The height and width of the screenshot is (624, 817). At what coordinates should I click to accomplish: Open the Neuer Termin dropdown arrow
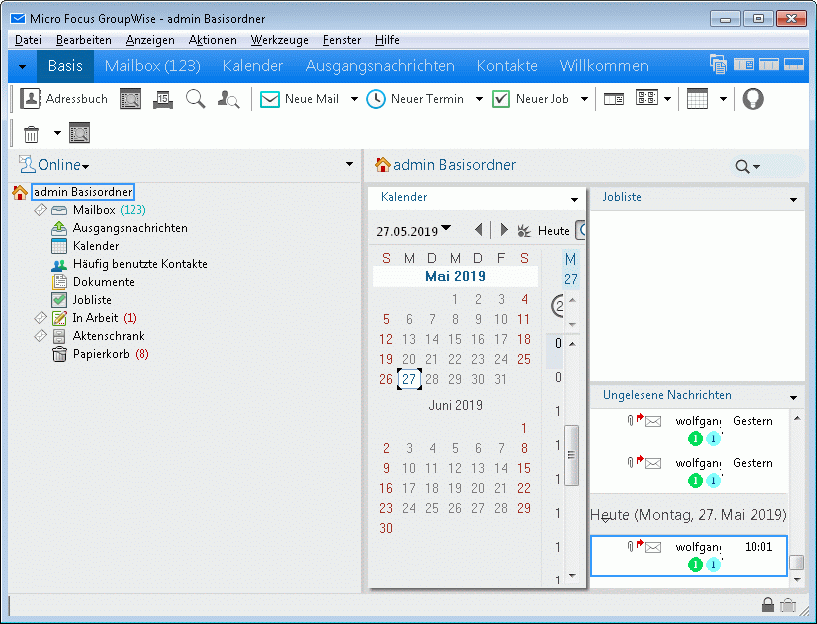pyautogui.click(x=479, y=99)
